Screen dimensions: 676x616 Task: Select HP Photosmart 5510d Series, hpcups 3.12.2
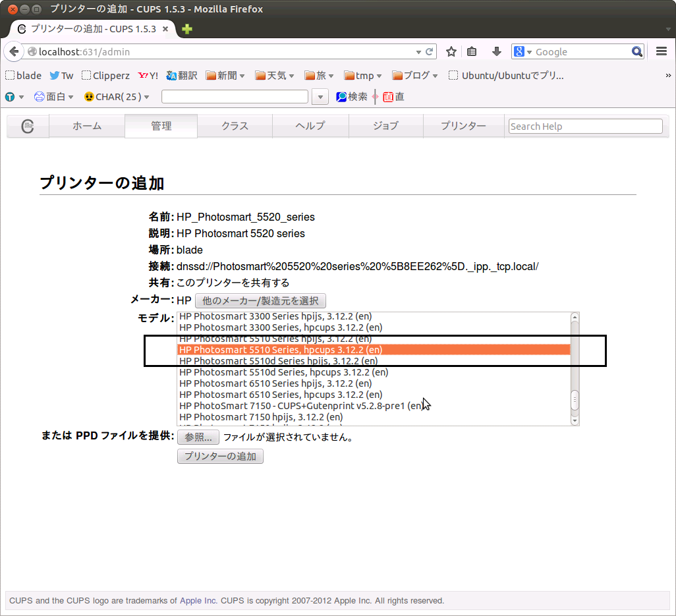[x=374, y=372]
